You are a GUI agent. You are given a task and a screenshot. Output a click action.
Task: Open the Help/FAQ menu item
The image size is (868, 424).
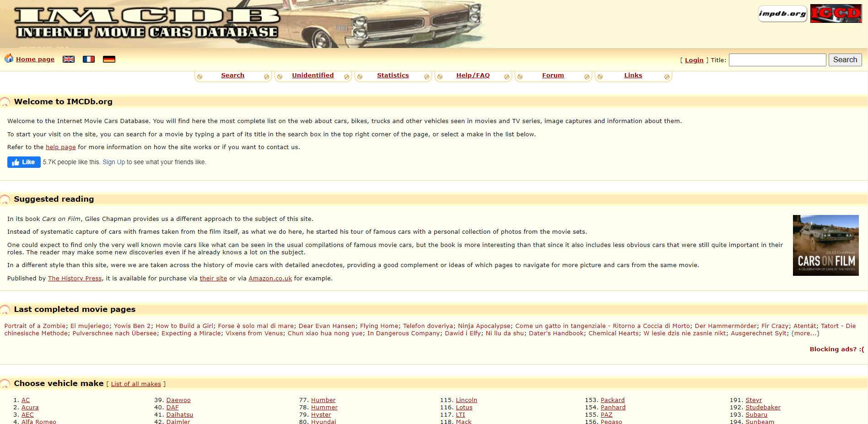(473, 75)
